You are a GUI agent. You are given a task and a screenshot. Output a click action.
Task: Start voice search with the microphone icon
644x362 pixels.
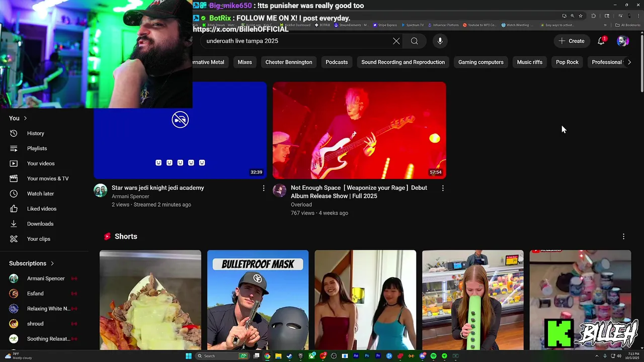tap(440, 41)
